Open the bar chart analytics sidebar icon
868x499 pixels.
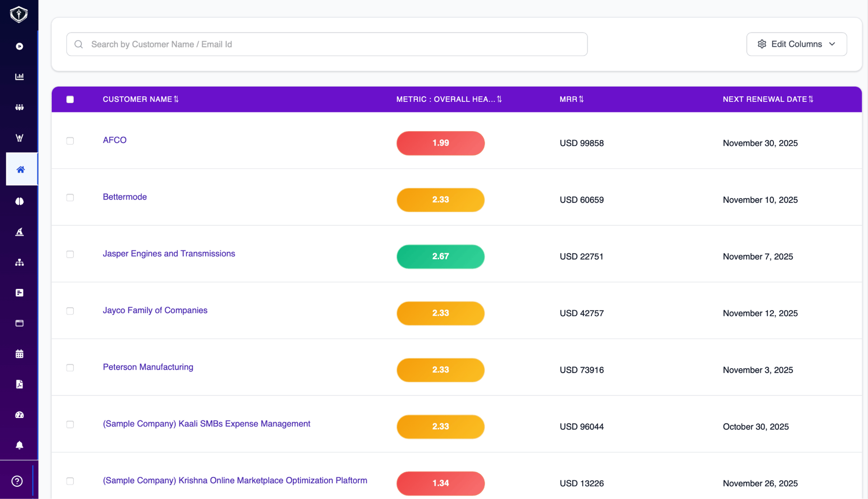tap(19, 77)
